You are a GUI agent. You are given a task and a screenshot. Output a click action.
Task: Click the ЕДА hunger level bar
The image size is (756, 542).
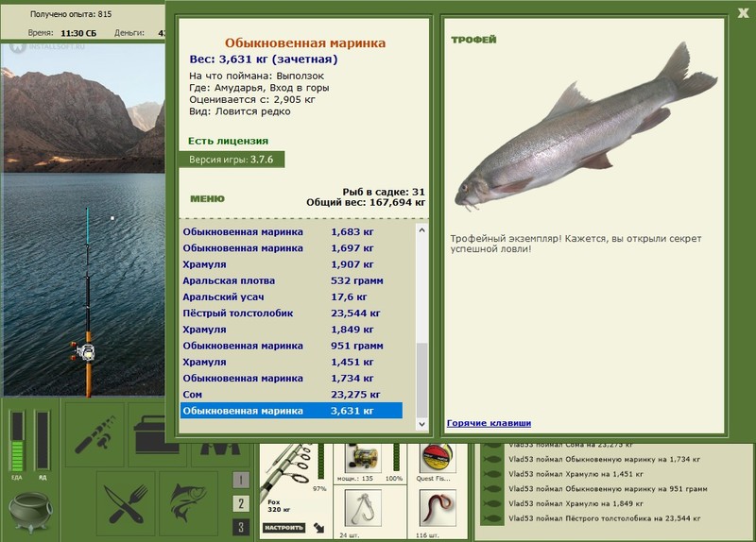[x=17, y=440]
